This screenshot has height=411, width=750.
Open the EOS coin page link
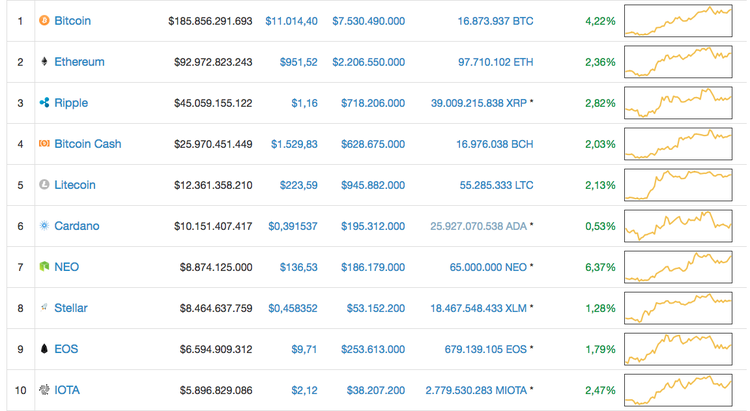66,349
